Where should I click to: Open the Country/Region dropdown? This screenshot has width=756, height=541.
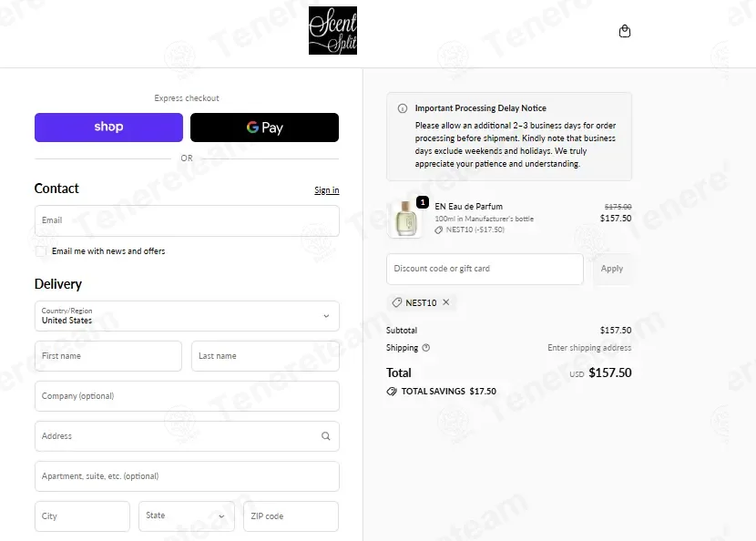tap(187, 316)
